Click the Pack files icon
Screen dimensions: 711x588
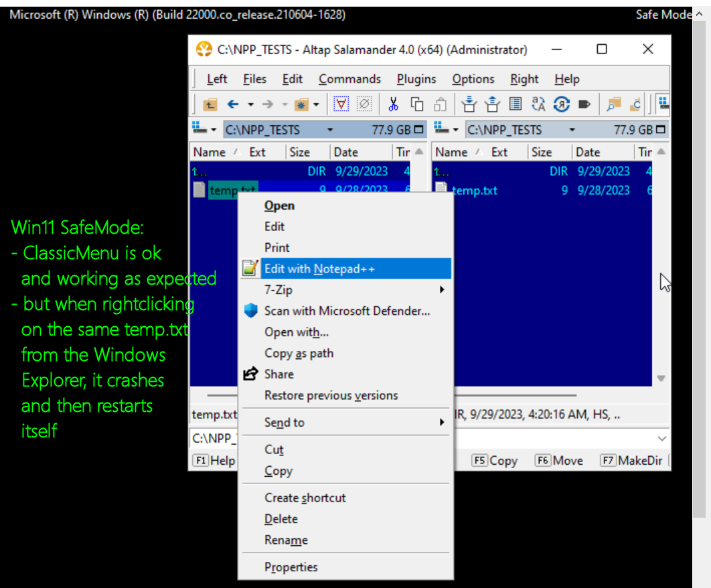[x=469, y=104]
